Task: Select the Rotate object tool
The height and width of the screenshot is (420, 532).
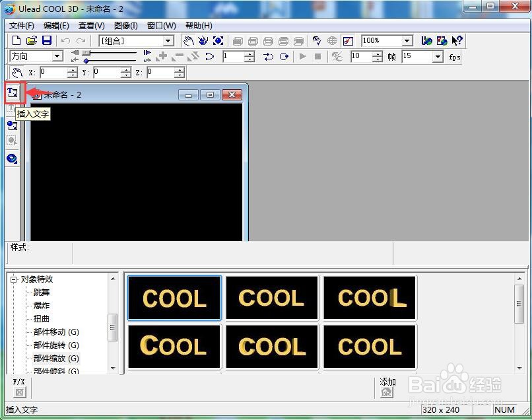Action: coord(203,41)
